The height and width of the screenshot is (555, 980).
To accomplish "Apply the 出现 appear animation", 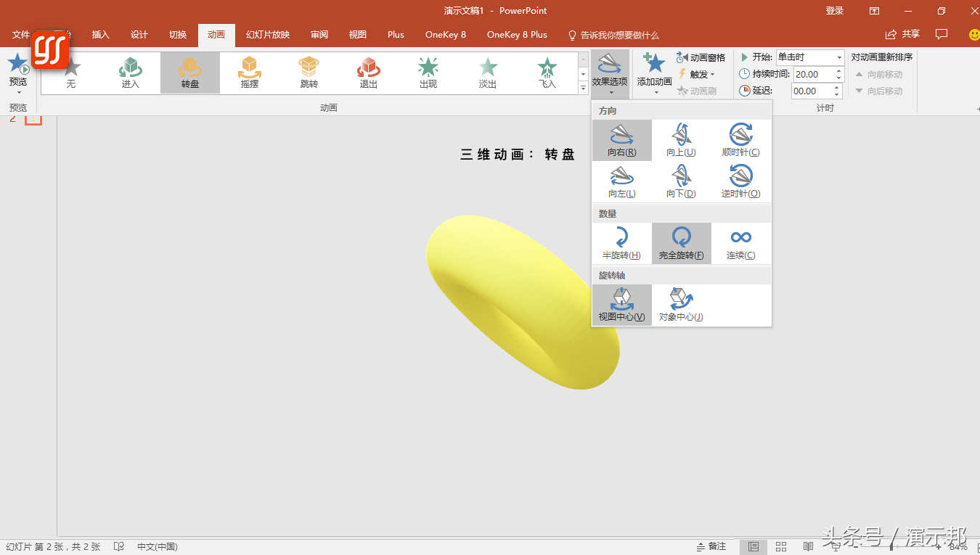I will [428, 73].
